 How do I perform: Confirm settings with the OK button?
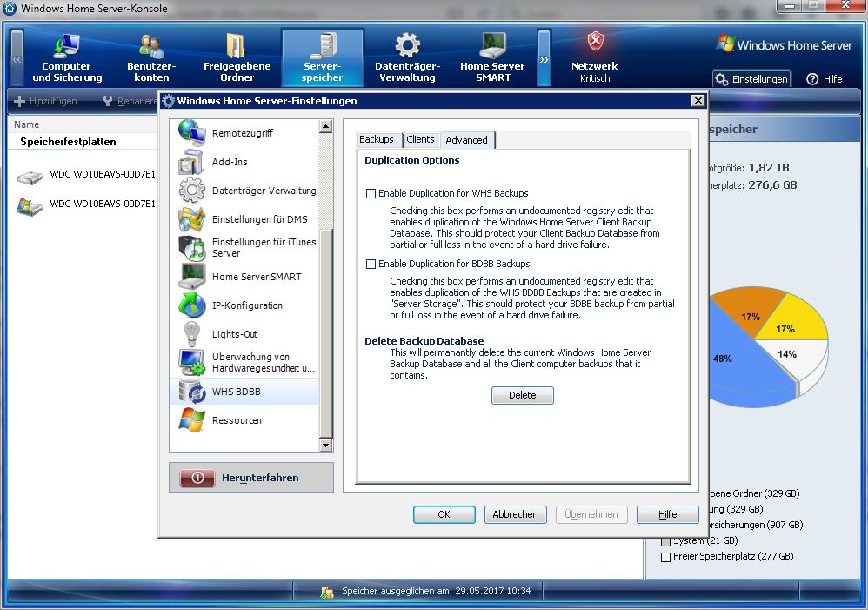click(444, 514)
